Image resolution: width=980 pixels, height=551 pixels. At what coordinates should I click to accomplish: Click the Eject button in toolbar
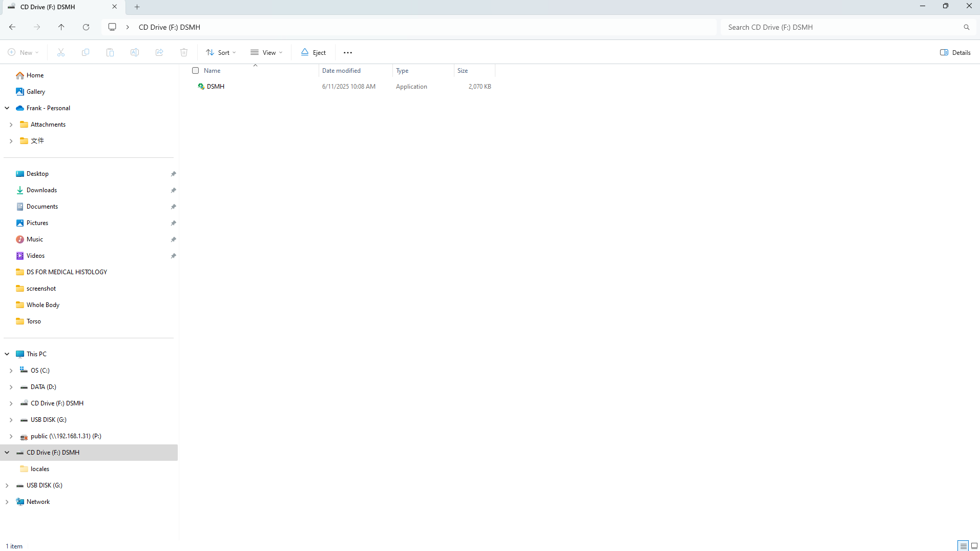click(x=313, y=52)
